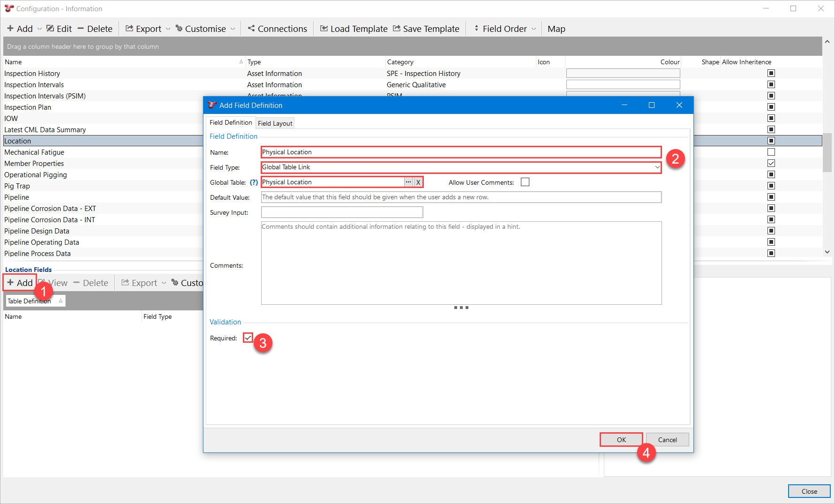Screen dimensions: 835x504
Task: Delete the selected Location field
Action: point(90,283)
